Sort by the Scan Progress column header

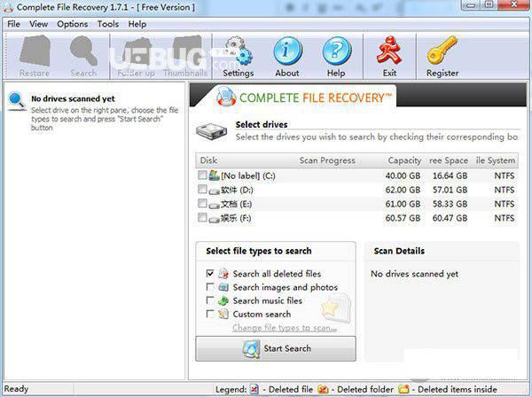(327, 160)
